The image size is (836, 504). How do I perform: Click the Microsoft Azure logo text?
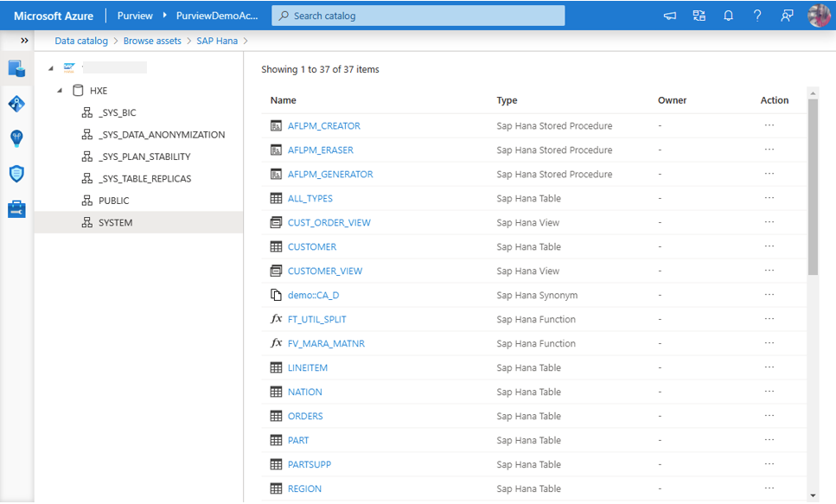pyautogui.click(x=54, y=16)
